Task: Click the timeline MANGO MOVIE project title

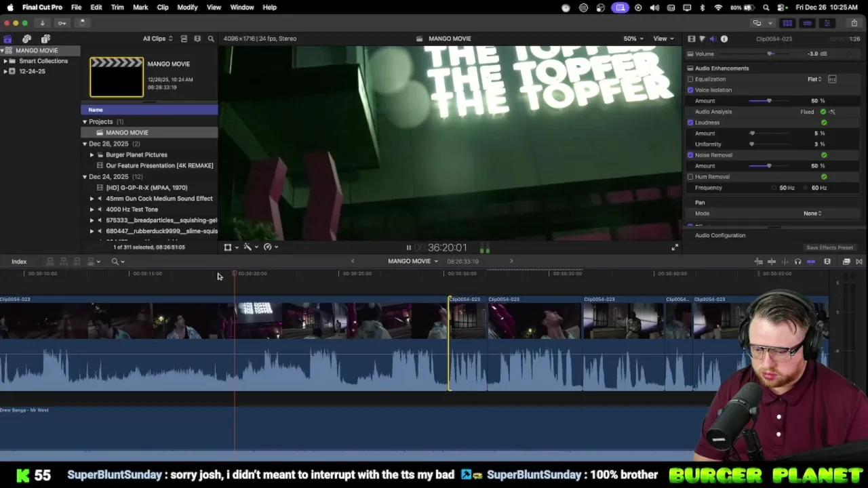Action: click(x=409, y=262)
